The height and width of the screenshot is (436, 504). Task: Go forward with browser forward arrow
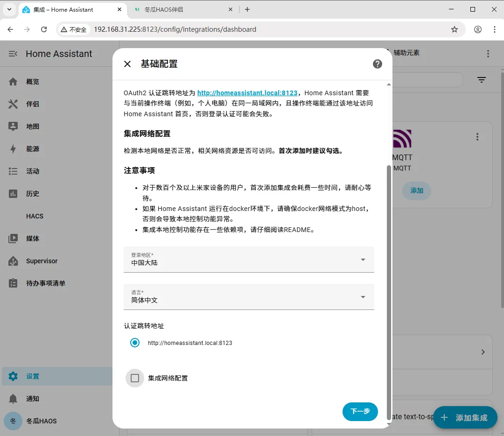click(27, 29)
